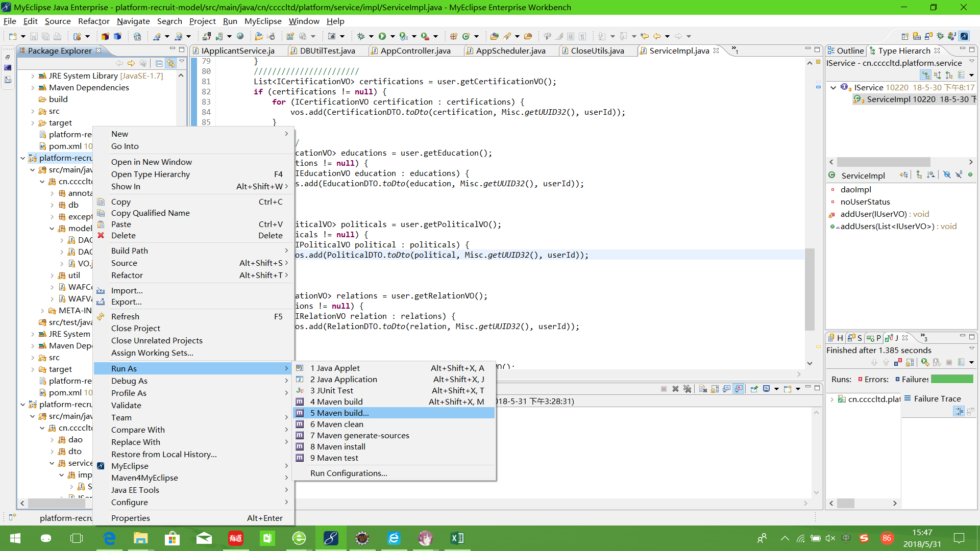Click Run Configurations... entry

click(349, 473)
